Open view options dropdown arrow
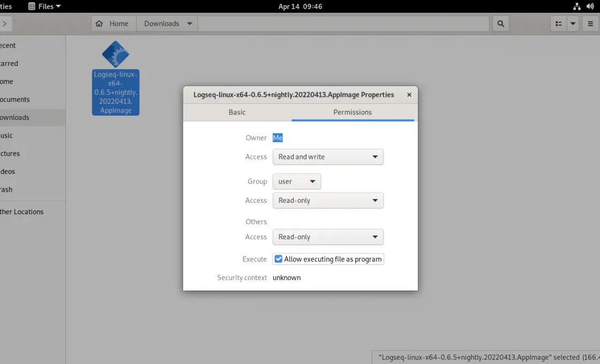 (573, 24)
